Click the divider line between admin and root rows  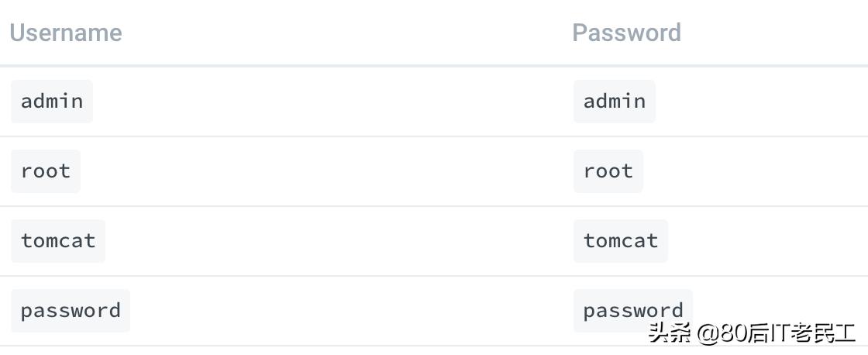click(434, 136)
